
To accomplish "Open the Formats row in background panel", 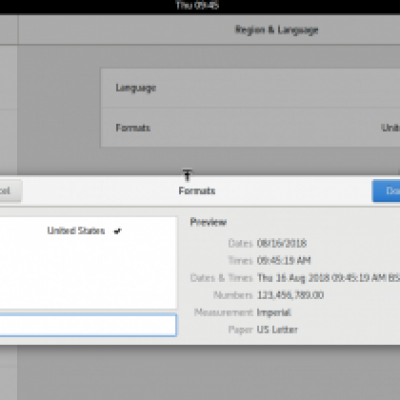I will coord(250,128).
